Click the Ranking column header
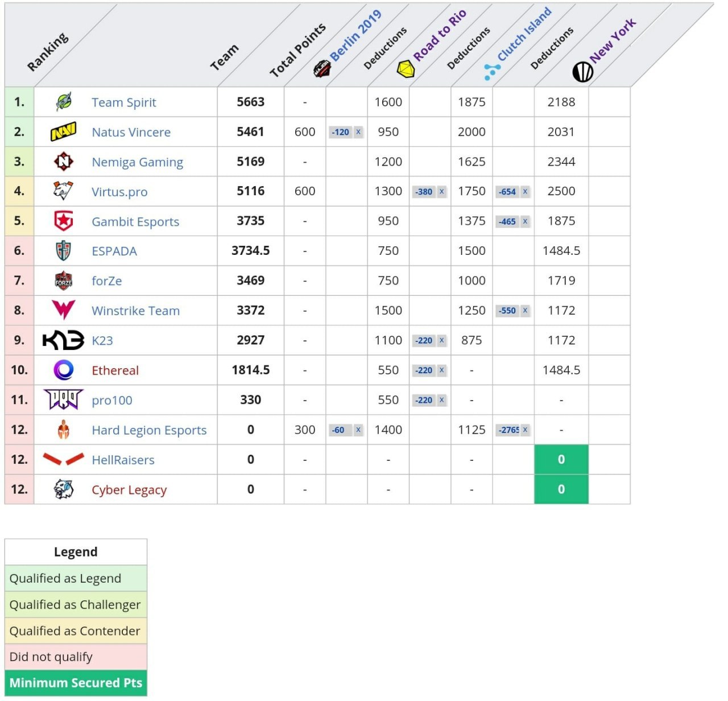This screenshot has height=701, width=728. tap(48, 51)
